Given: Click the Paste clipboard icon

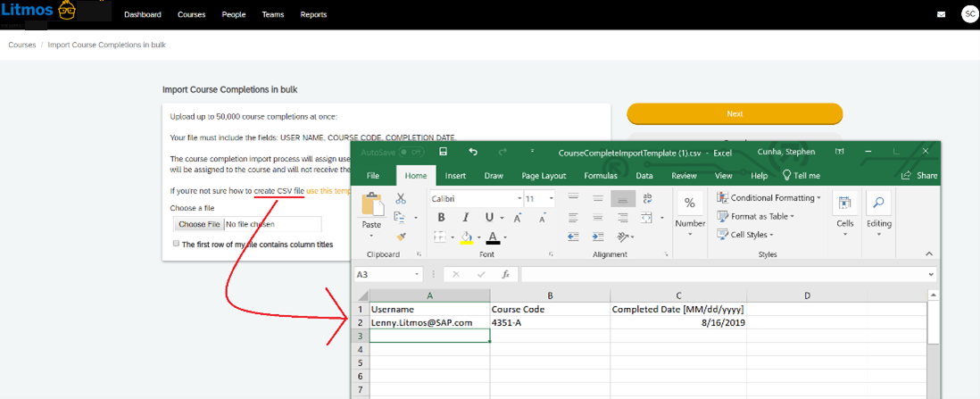Looking at the screenshot, I should click(372, 204).
